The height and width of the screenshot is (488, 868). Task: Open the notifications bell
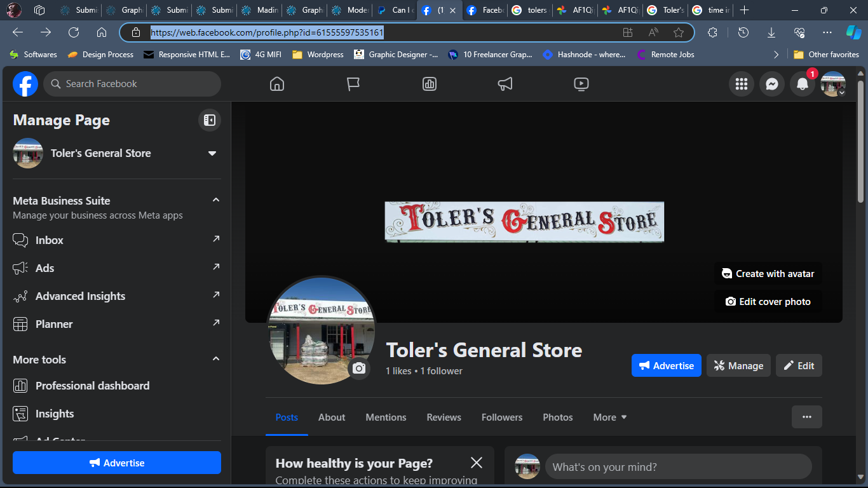coord(803,84)
